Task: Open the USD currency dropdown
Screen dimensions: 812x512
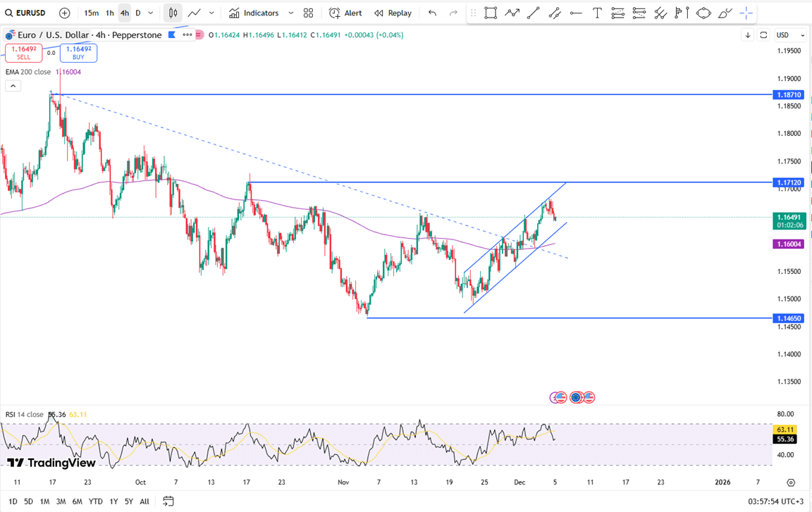Action: pos(789,35)
